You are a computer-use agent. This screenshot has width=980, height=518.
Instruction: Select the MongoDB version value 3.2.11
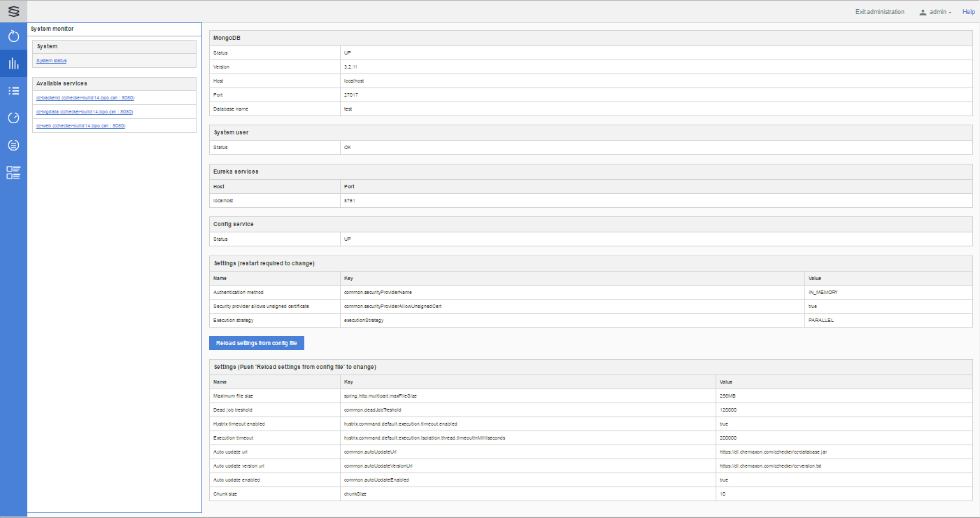(x=350, y=66)
